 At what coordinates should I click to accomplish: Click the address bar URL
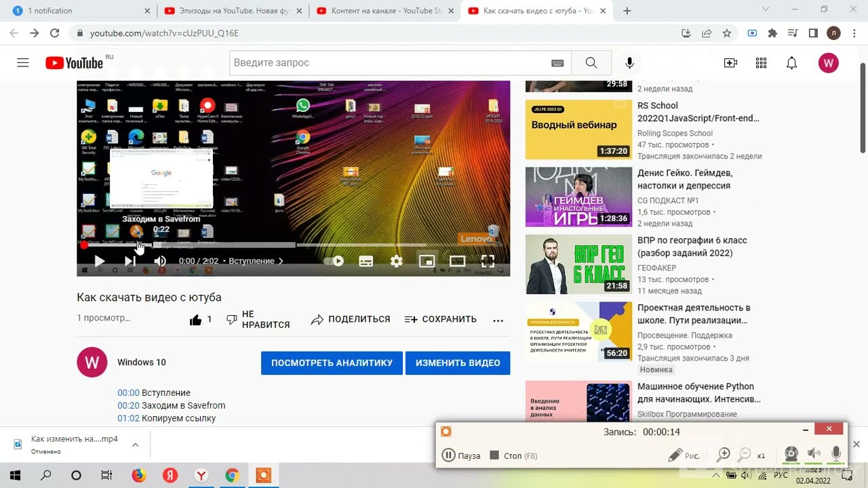[x=164, y=33]
